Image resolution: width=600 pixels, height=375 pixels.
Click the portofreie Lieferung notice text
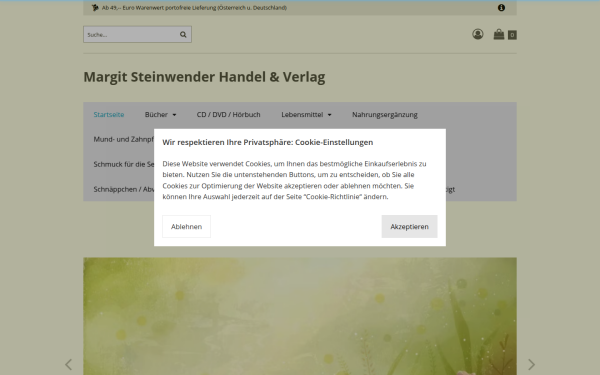[194, 8]
